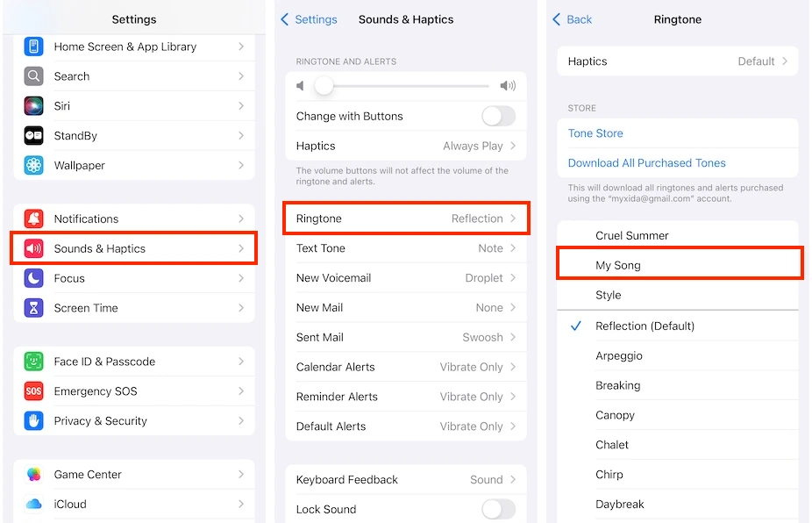This screenshot has height=523, width=812.
Task: Adjust the ringtone volume slider
Action: 324,87
